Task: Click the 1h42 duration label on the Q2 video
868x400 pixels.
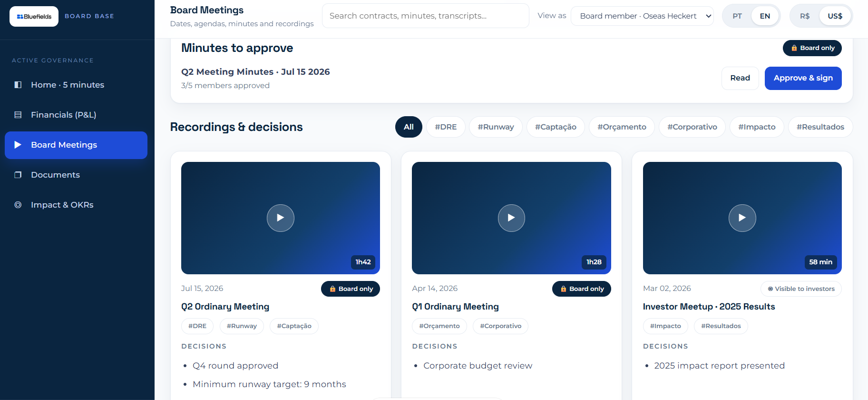Action: click(363, 262)
